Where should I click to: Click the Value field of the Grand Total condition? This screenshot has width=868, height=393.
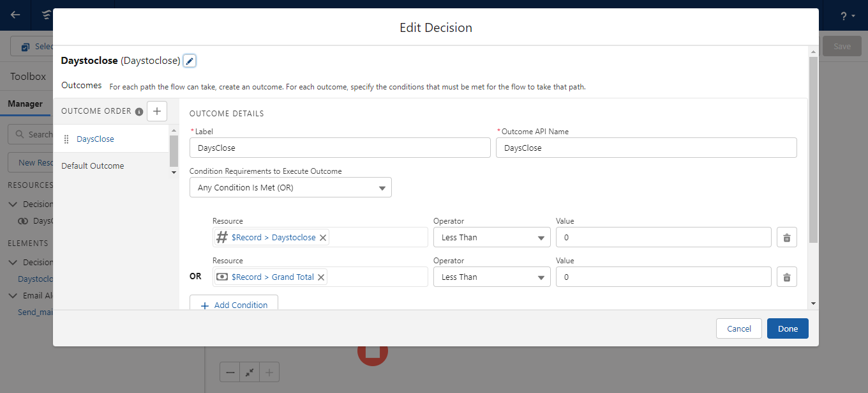point(664,277)
